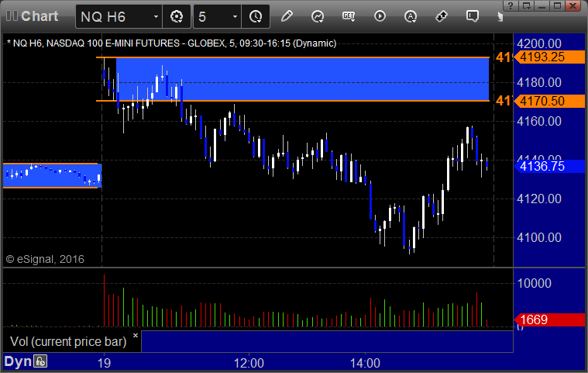Image resolution: width=588 pixels, height=373 pixels.
Task: Open the studies chart-line icon menu
Action: [x=318, y=16]
